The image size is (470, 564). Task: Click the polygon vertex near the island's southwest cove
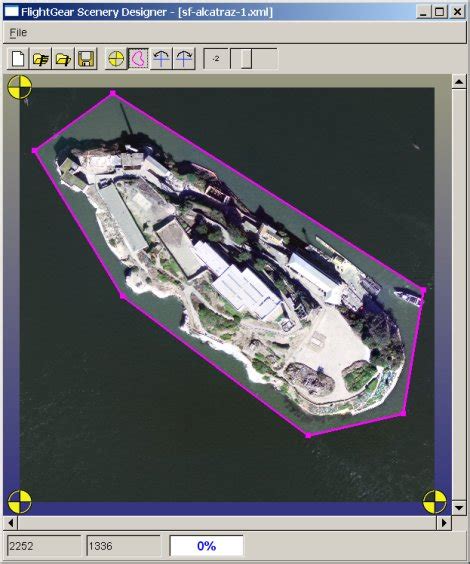coord(122,296)
